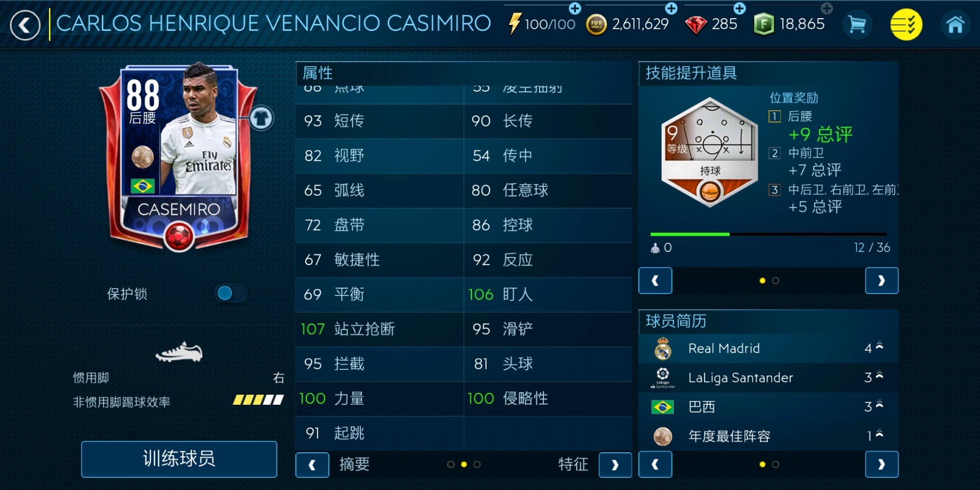Advance to 特征 with right arrow

coord(615,465)
